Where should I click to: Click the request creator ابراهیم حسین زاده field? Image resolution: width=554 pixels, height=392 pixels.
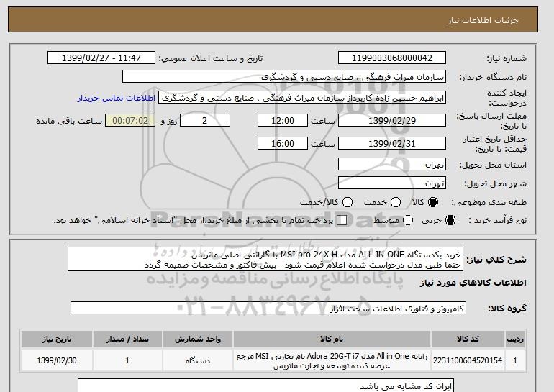pos(302,98)
